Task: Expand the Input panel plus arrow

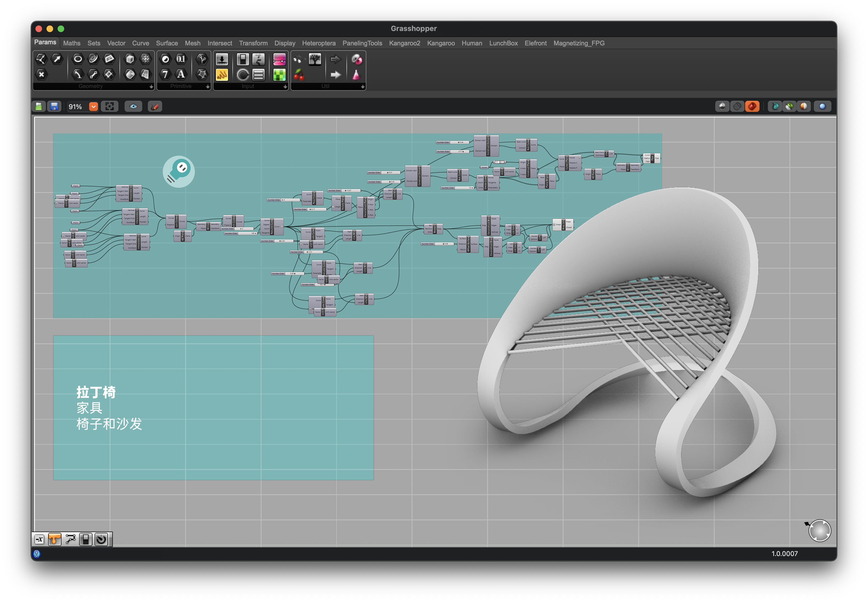Action: (285, 87)
